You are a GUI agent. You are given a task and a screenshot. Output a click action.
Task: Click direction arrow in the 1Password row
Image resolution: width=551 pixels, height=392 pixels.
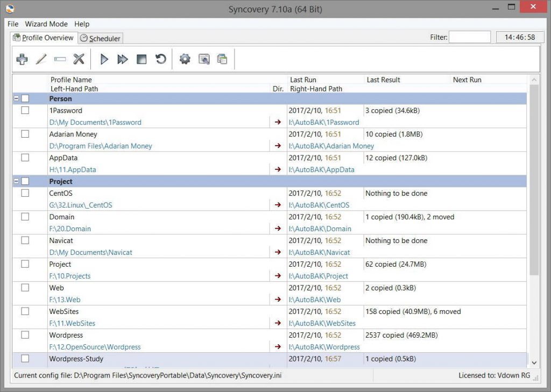pyautogui.click(x=278, y=122)
